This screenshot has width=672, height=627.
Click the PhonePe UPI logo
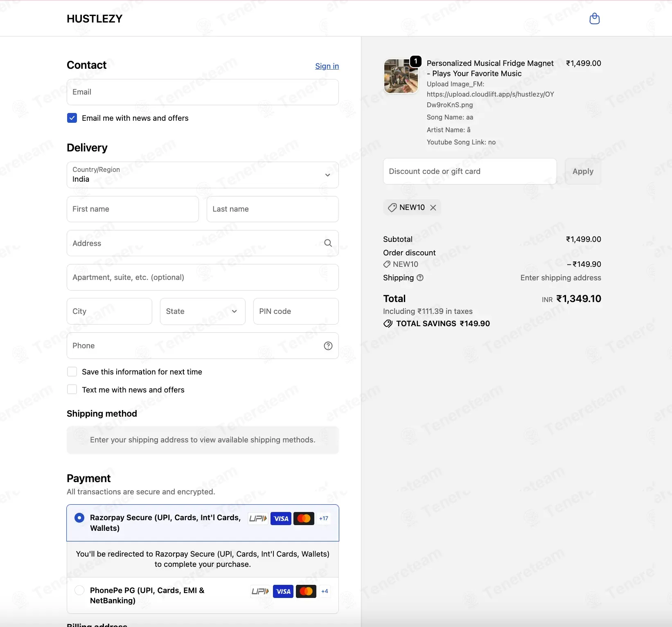260,591
